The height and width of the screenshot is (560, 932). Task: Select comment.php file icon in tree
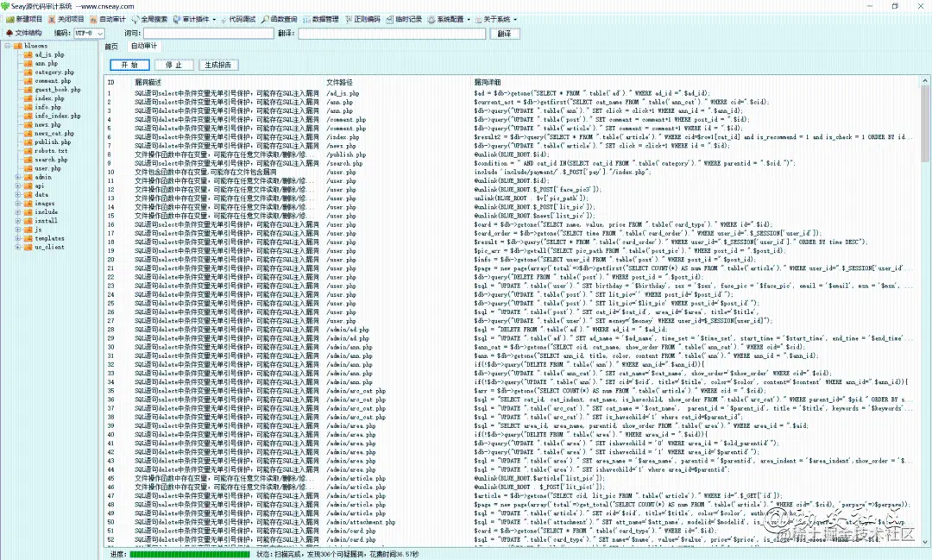(x=28, y=81)
